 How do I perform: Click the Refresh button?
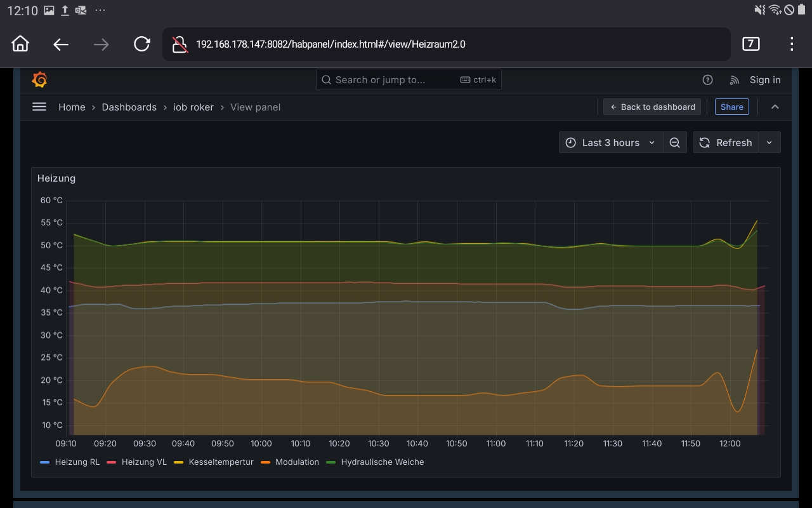726,143
